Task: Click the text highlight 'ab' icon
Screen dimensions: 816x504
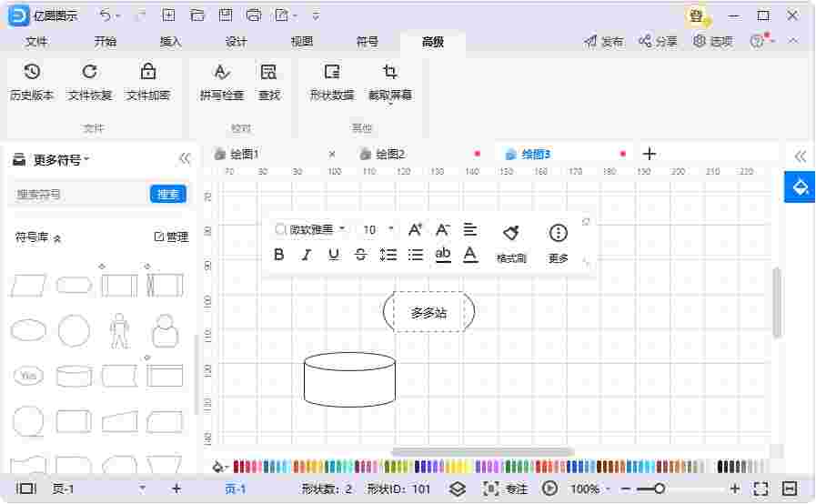Action: 443,255
